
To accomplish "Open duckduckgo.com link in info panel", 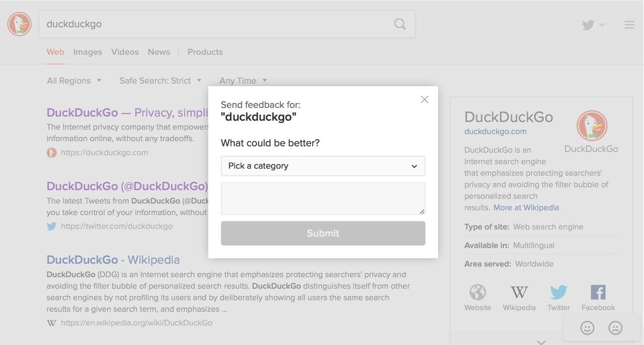I will [x=495, y=131].
